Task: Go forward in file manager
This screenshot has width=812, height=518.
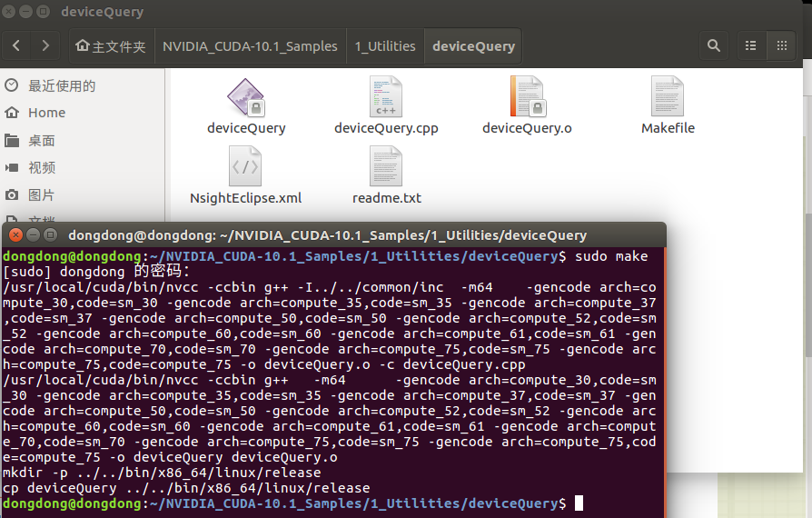Action: coord(45,45)
